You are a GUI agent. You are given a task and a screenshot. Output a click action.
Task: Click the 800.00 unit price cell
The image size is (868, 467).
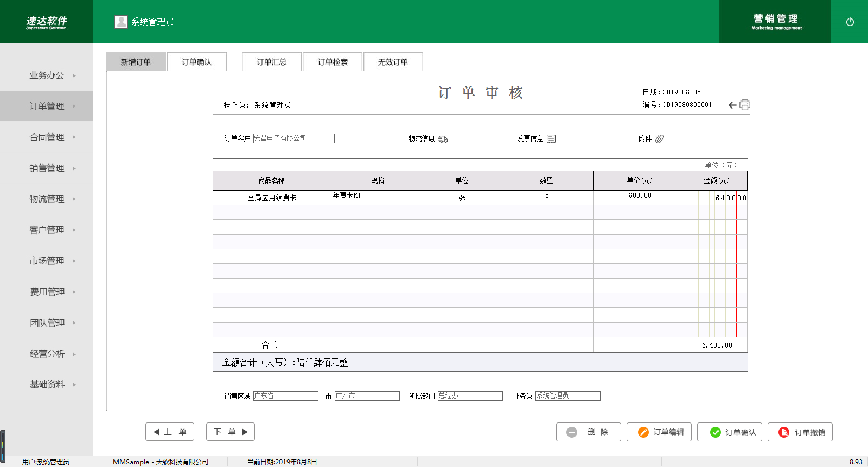(x=640, y=198)
